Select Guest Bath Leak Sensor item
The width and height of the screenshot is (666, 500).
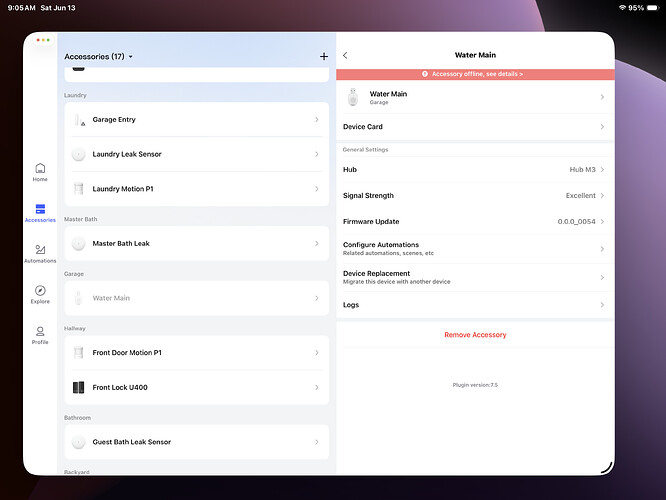(197, 442)
